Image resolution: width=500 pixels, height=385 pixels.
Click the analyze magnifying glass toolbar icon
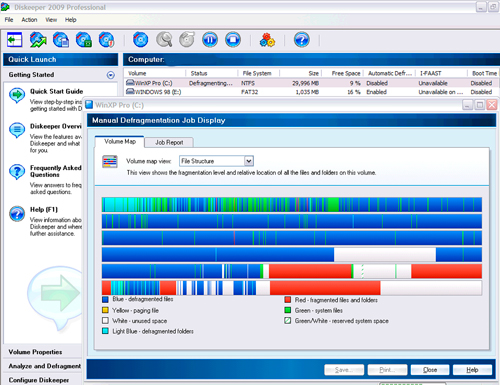(x=164, y=40)
